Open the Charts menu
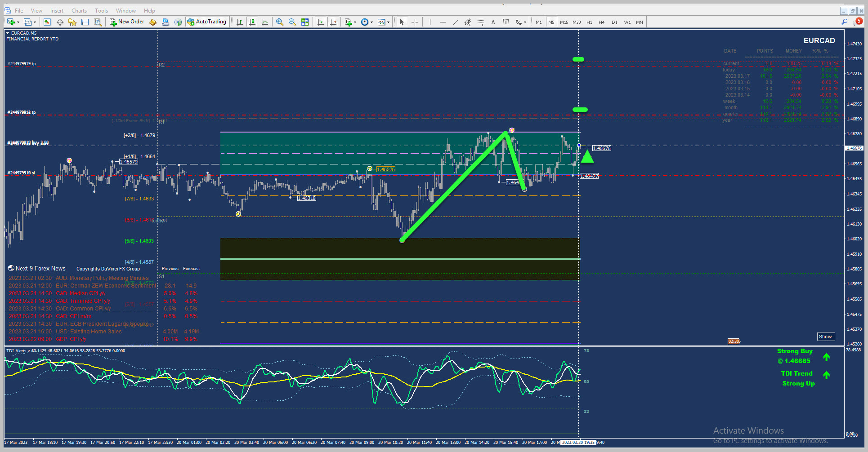 (79, 11)
